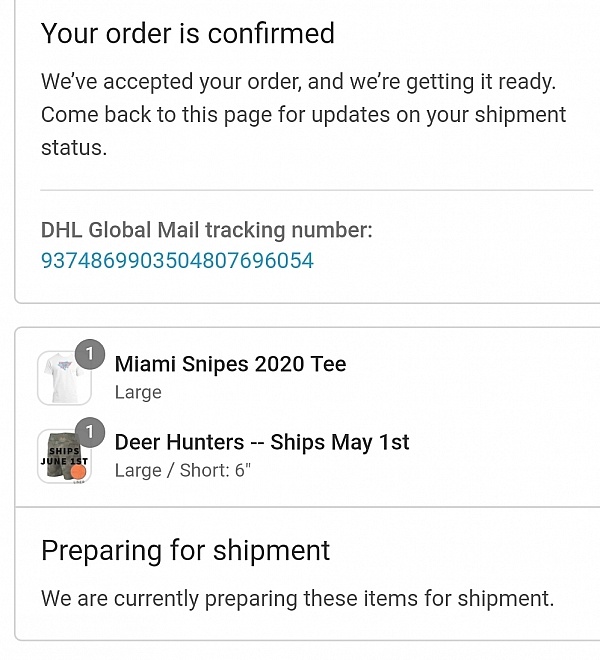The height and width of the screenshot is (660, 600).
Task: Click quantity badge on the shorts thumbnail
Action: pos(90,432)
